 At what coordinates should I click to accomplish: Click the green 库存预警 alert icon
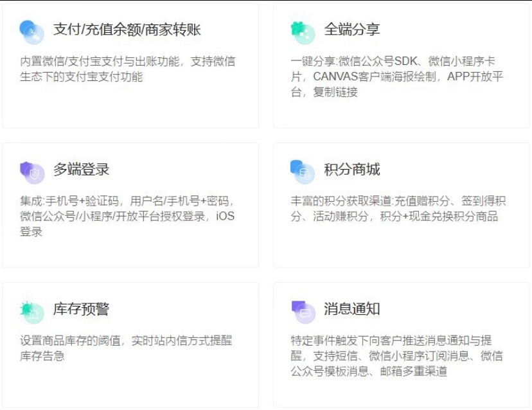[31, 311]
